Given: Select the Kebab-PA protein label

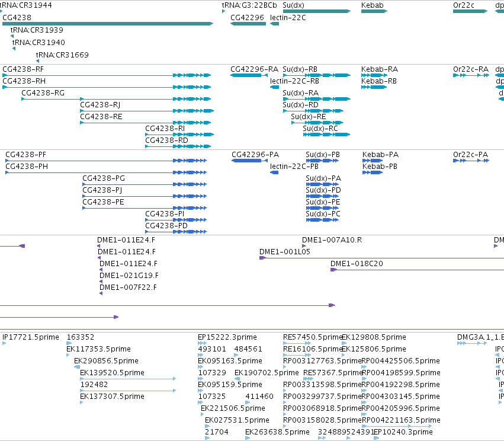Looking at the screenshot, I should tap(381, 155).
